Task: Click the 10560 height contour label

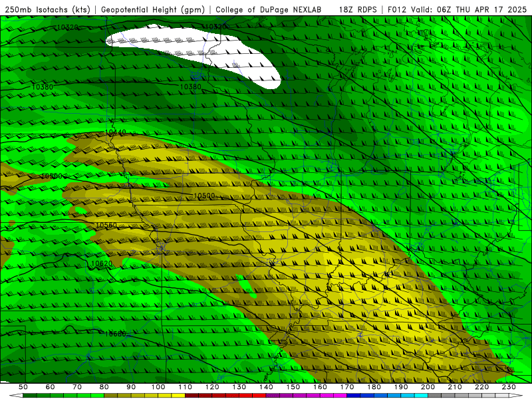Action: click(x=106, y=225)
